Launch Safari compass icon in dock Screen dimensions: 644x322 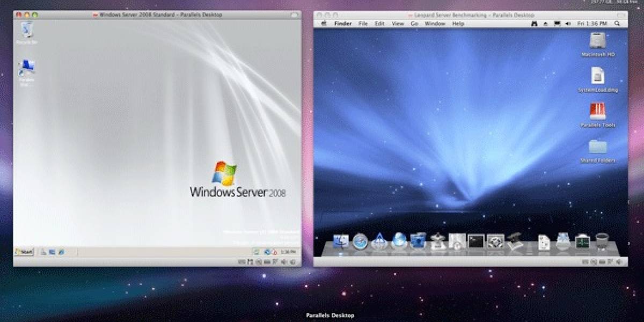(x=360, y=242)
